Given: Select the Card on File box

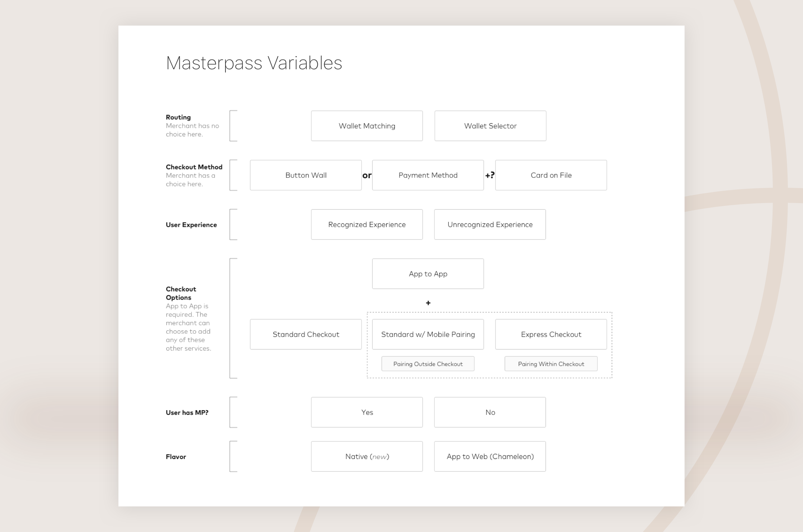Looking at the screenshot, I should (x=551, y=175).
